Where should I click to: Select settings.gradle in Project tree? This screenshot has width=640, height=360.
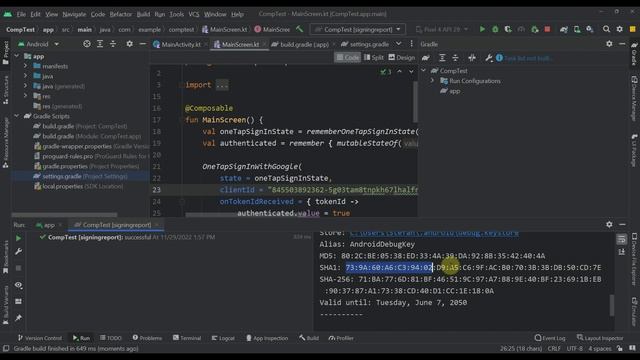coord(80,176)
